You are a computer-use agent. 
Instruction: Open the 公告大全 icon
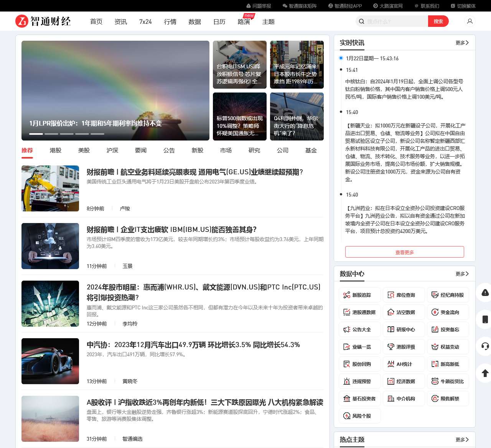click(359, 329)
